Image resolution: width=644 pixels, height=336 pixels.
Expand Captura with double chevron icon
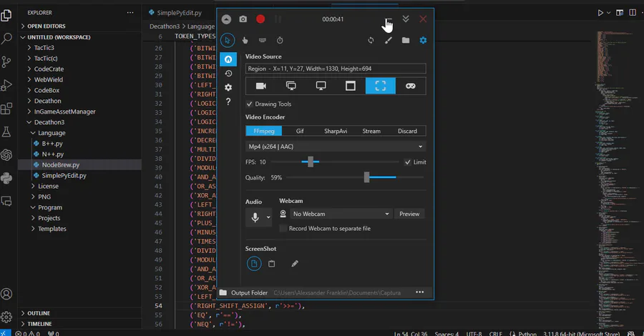(x=406, y=19)
